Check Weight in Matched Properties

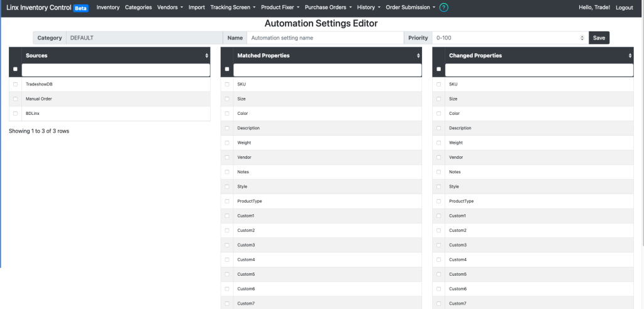(x=227, y=143)
